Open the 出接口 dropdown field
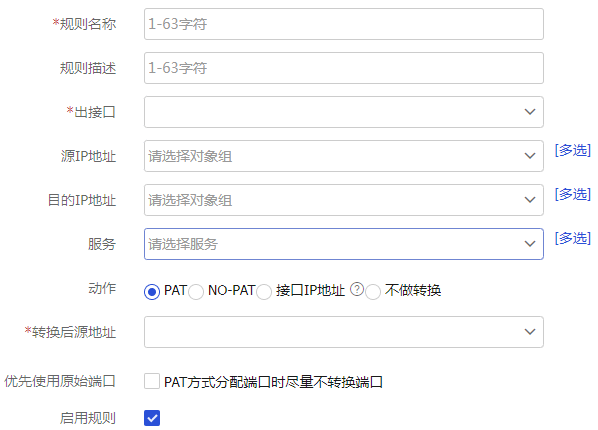 coord(344,112)
